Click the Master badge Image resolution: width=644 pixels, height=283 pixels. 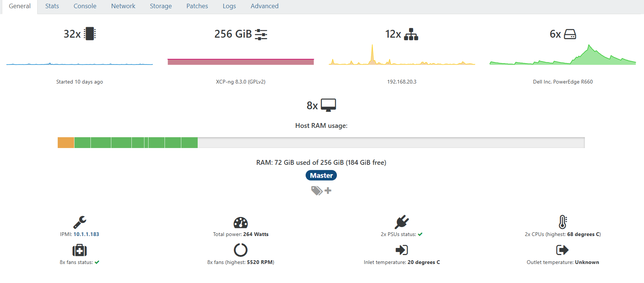321,176
